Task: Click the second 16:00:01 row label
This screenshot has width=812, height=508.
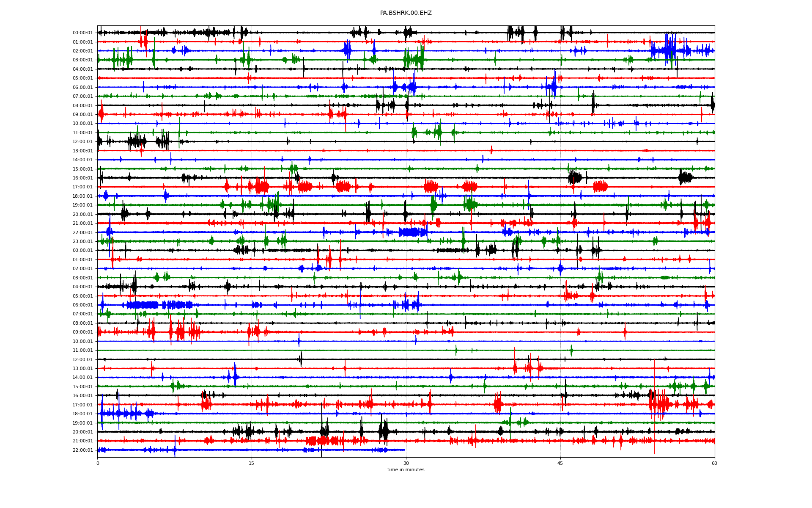Action: pyautogui.click(x=82, y=396)
